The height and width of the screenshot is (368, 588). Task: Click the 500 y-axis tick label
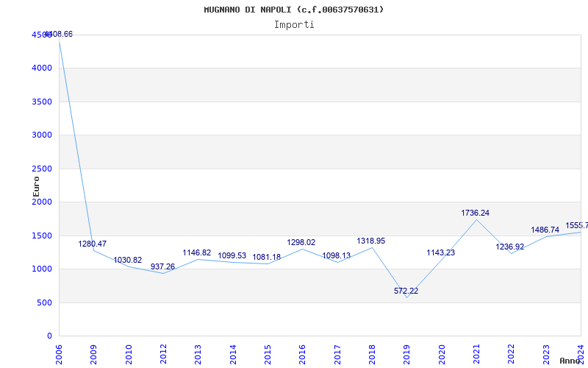click(45, 302)
